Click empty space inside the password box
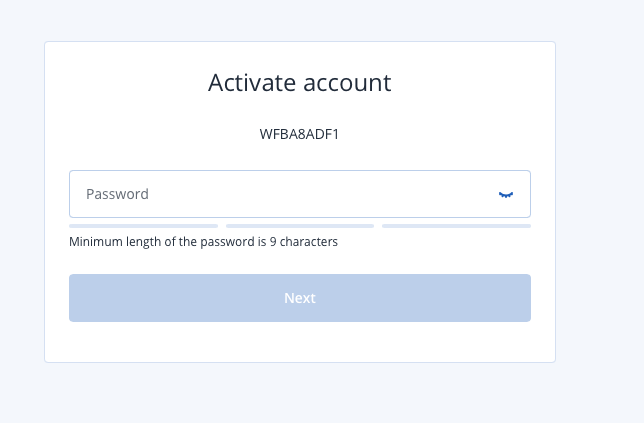This screenshot has height=423, width=644. pos(320,194)
